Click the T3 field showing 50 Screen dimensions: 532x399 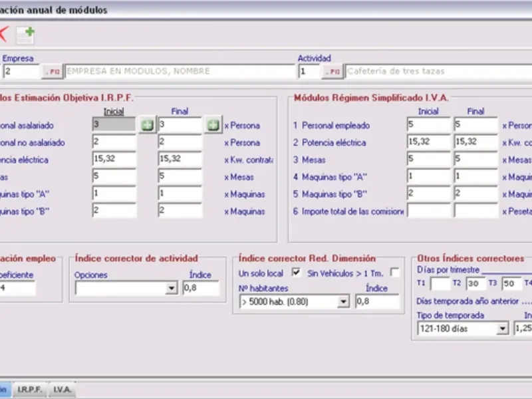[x=511, y=283]
